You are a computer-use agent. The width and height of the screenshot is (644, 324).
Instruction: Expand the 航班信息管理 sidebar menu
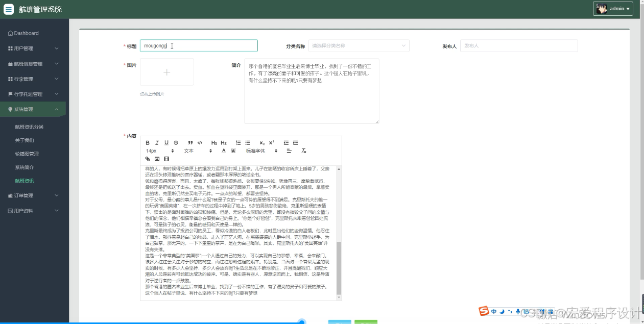[34, 64]
